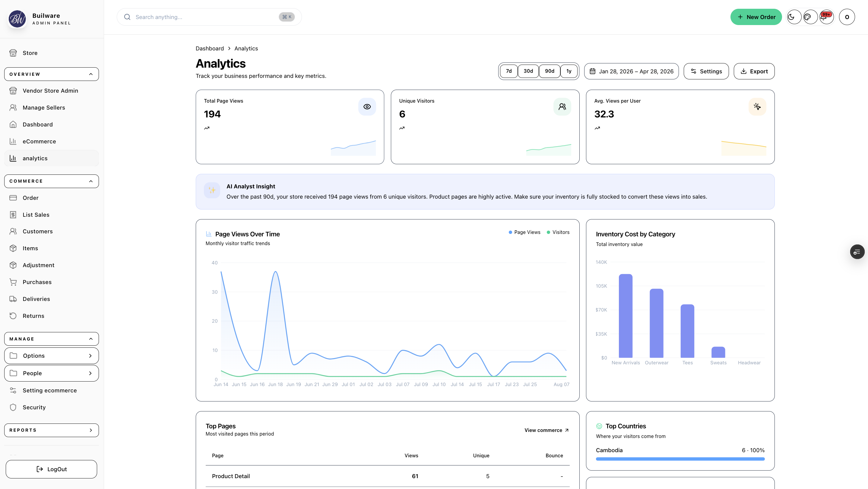Expand the People folder

[x=52, y=373]
